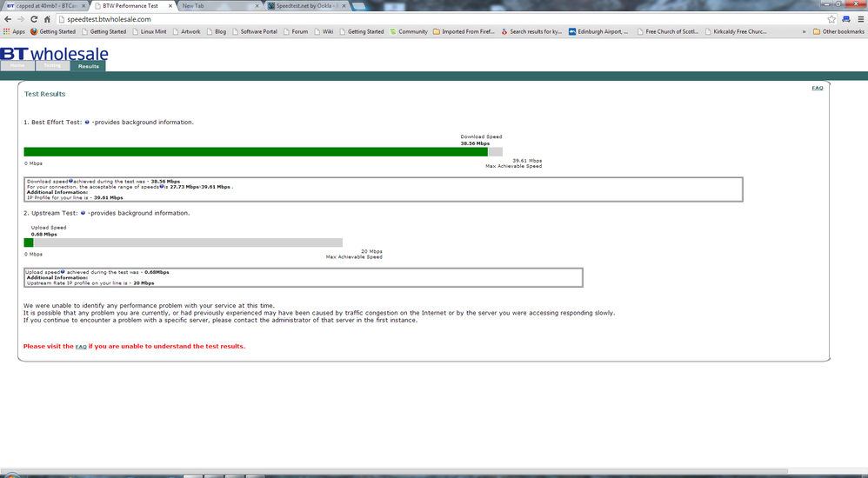The height and width of the screenshot is (478, 868).
Task: Open a new browser tab with the plus button
Action: (358, 6)
